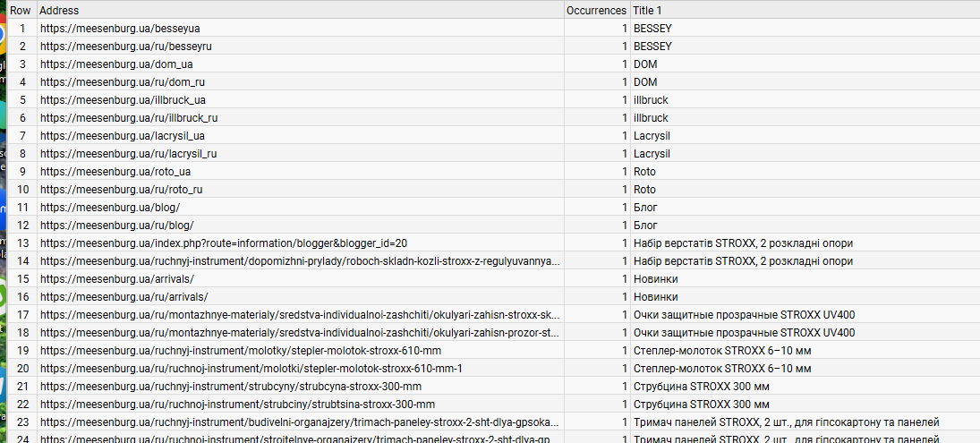Click Степлер-молоток STROXX title in row 19

pyautogui.click(x=722, y=350)
